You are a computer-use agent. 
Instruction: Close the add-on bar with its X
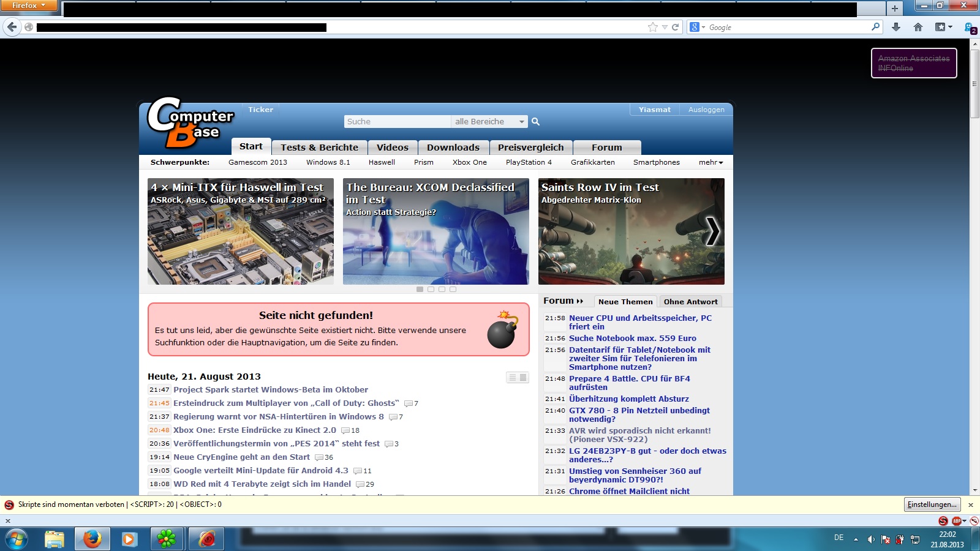coord(8,521)
